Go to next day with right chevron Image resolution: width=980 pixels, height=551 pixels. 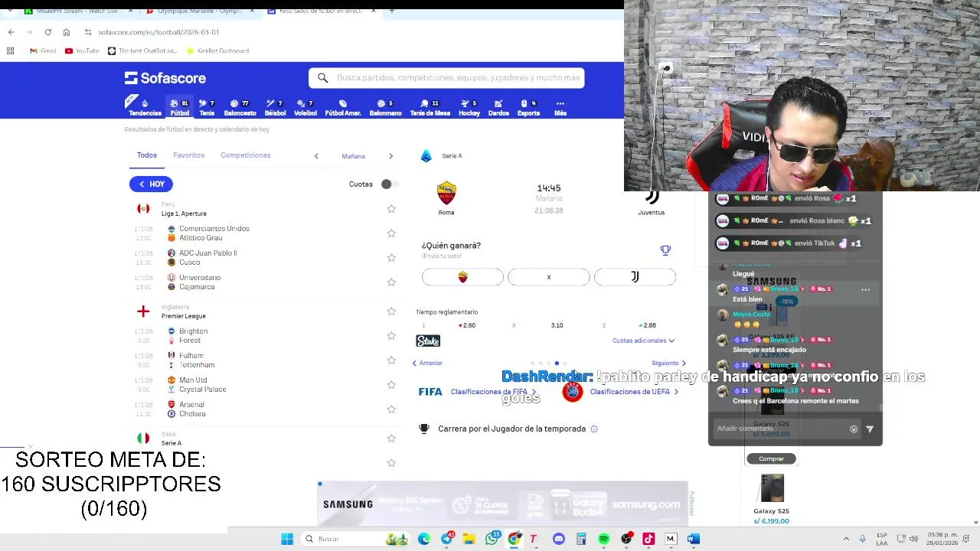pyautogui.click(x=390, y=156)
